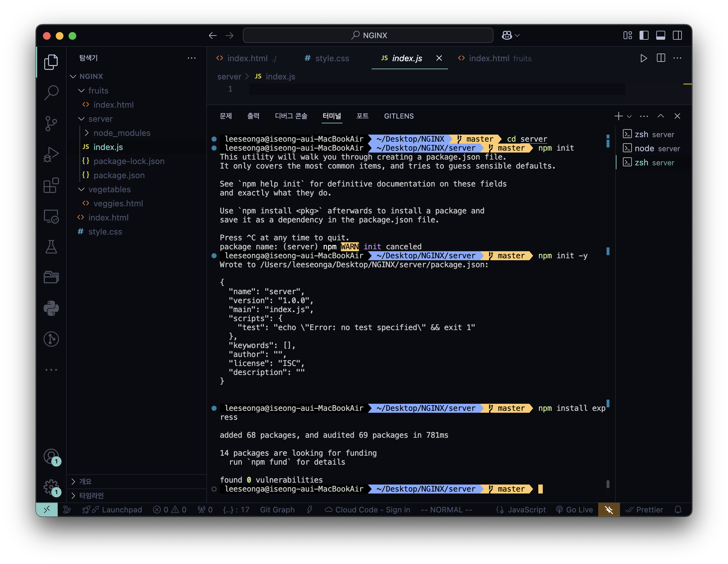Switch to the GITLENS panel tab
Screen dimensions: 728x564
click(399, 116)
